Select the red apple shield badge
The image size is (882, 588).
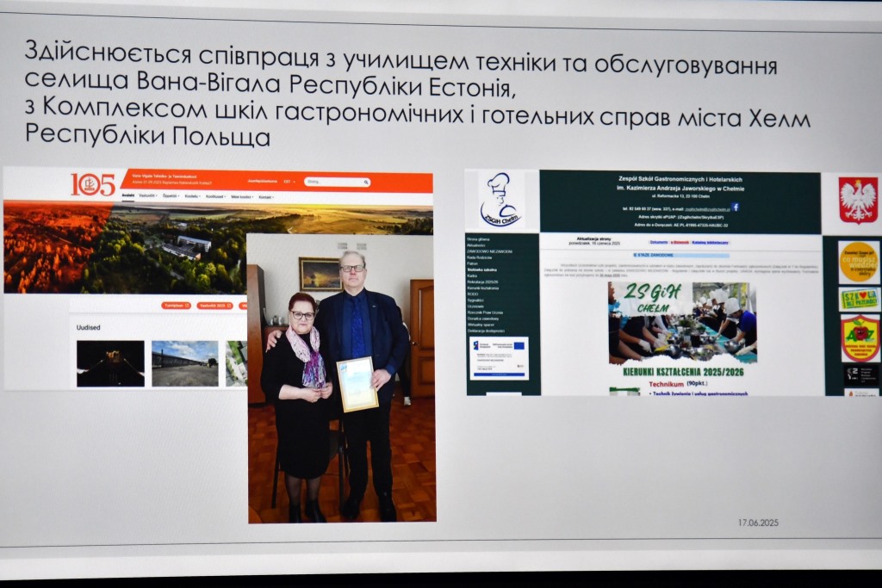coord(859,337)
